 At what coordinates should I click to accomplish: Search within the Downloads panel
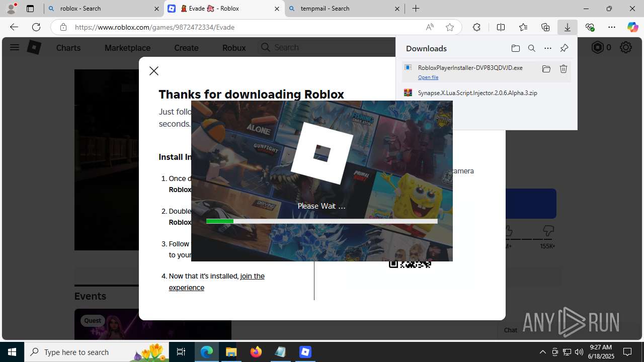(x=532, y=48)
